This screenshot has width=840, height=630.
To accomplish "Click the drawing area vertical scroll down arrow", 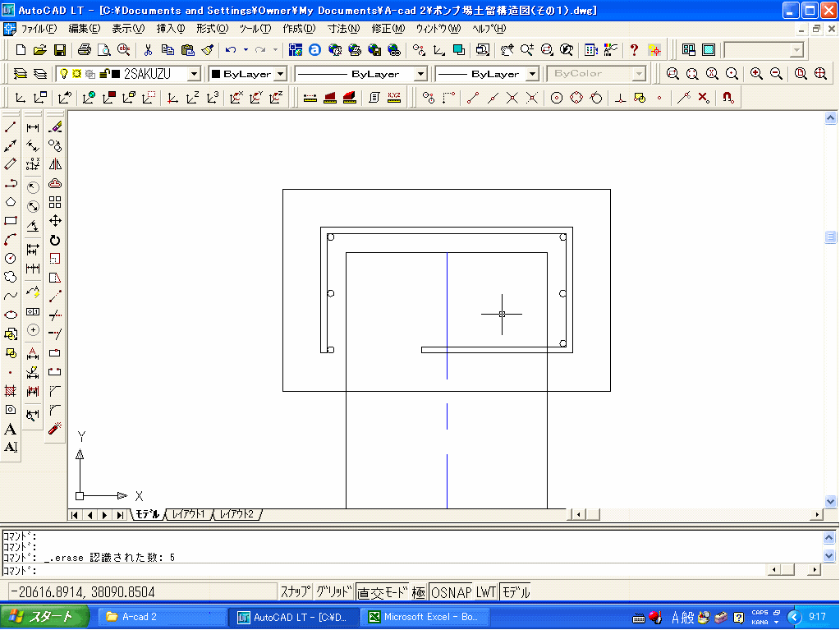I will pyautogui.click(x=830, y=501).
